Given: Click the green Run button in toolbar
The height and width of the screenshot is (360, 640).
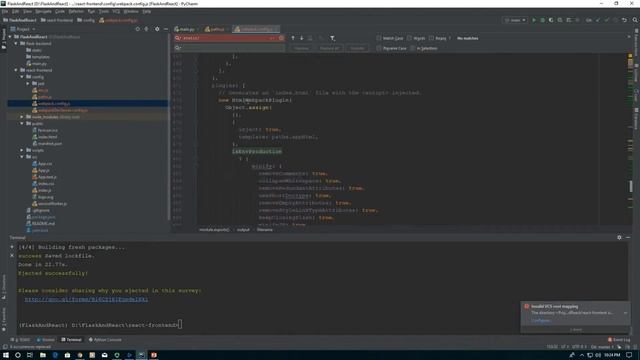Looking at the screenshot, I should [533, 20].
